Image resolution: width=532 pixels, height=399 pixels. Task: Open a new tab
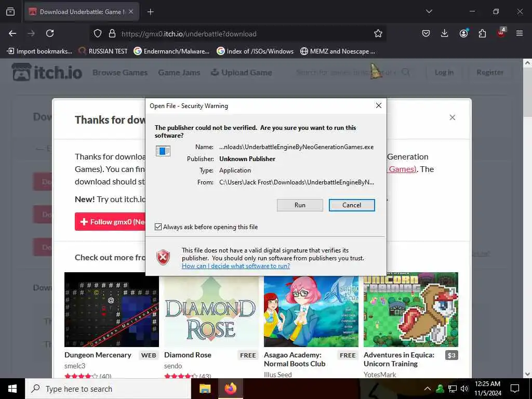coord(150,12)
